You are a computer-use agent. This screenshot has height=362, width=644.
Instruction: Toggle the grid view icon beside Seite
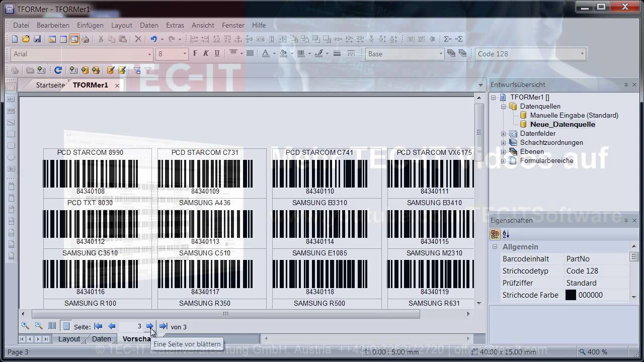[66, 326]
